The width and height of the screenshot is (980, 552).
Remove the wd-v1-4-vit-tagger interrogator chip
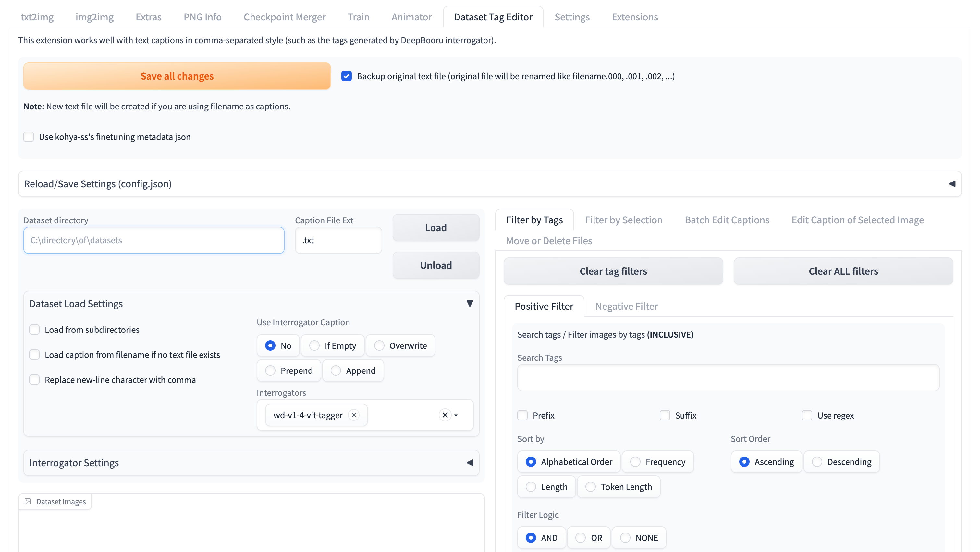(353, 415)
